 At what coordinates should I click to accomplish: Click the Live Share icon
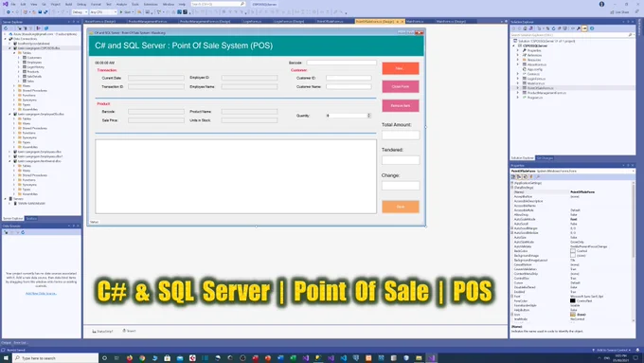(x=612, y=12)
